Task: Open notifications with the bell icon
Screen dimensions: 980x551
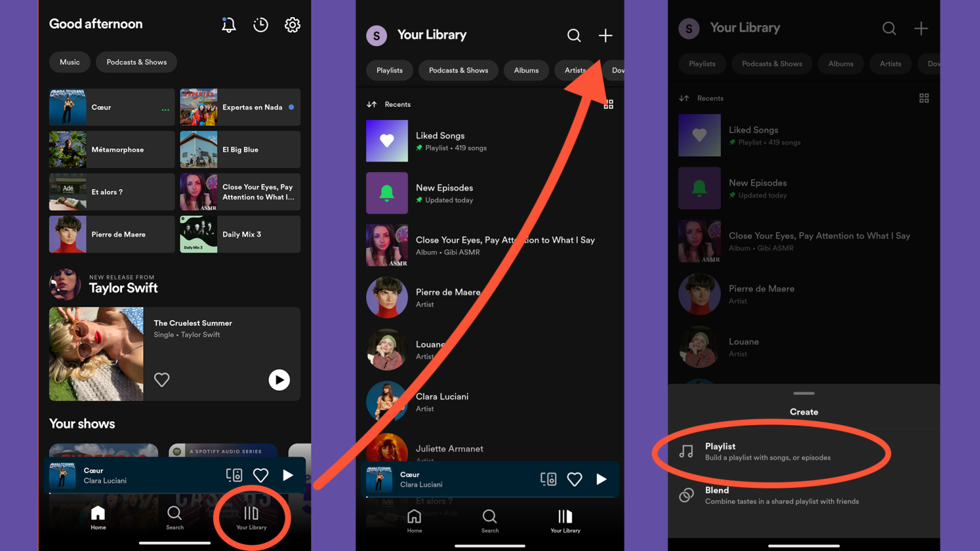Action: click(228, 24)
